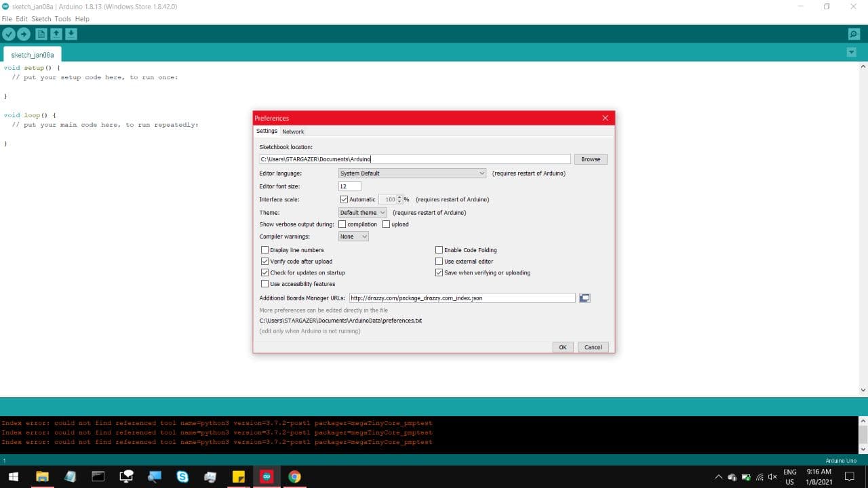Screen dimensions: 868x488
Task: Enable verbose output during upload
Action: coord(387,224)
